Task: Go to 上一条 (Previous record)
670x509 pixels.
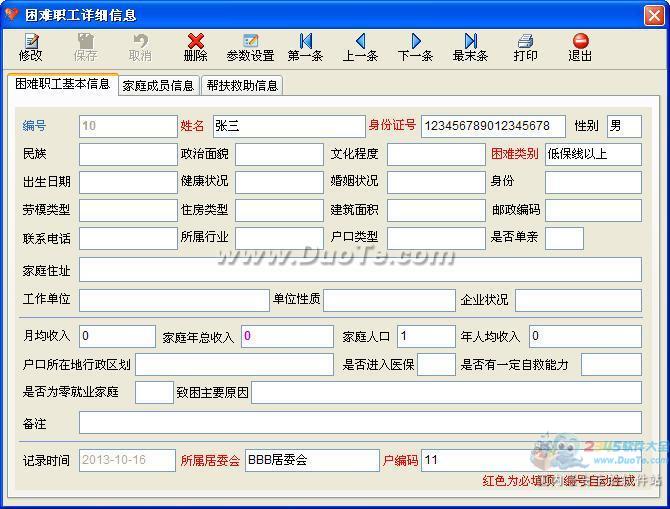Action: click(360, 46)
